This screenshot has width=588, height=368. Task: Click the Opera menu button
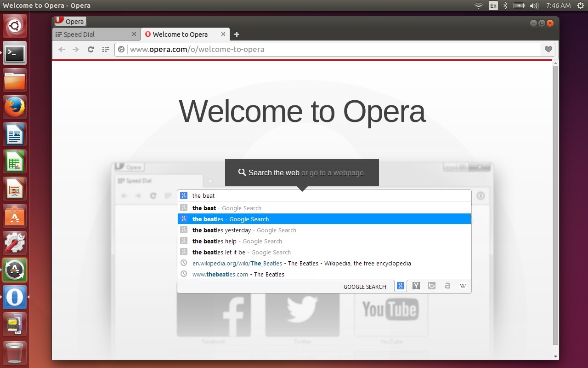click(70, 21)
